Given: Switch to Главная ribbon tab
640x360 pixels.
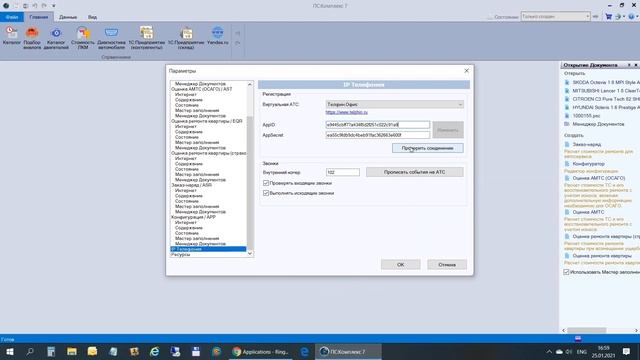Looking at the screenshot, I should pyautogui.click(x=39, y=17).
